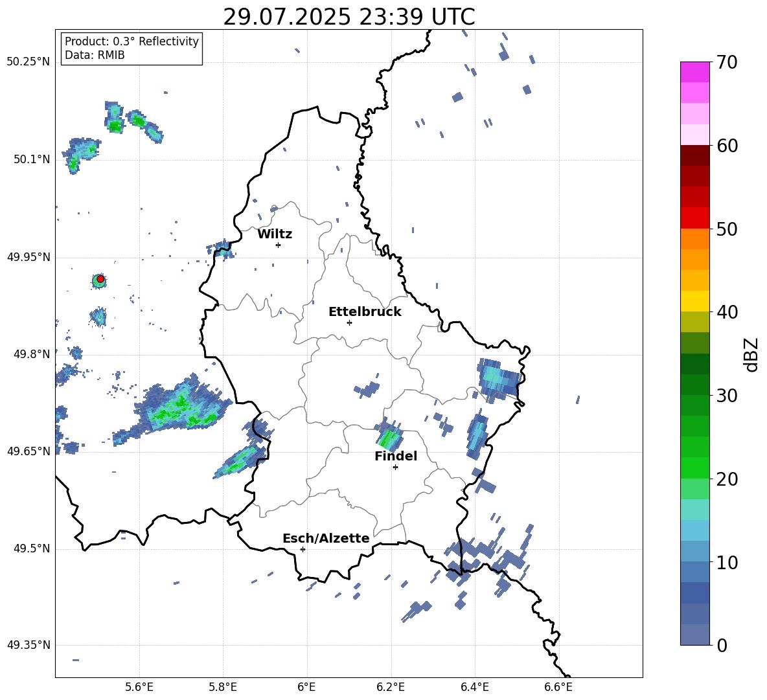Click the cross marker under Esch/Alzette
Image resolution: width=767 pixels, height=700 pixels.
tap(303, 549)
